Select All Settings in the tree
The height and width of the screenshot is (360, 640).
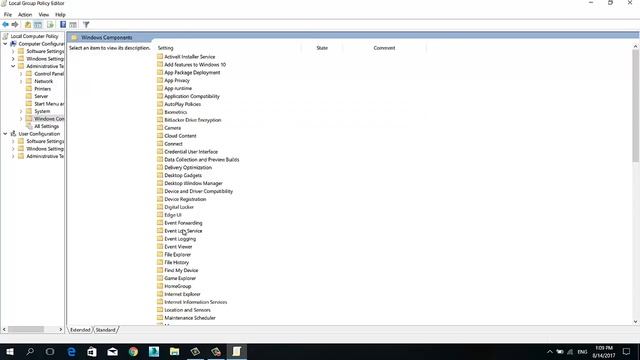(47, 127)
